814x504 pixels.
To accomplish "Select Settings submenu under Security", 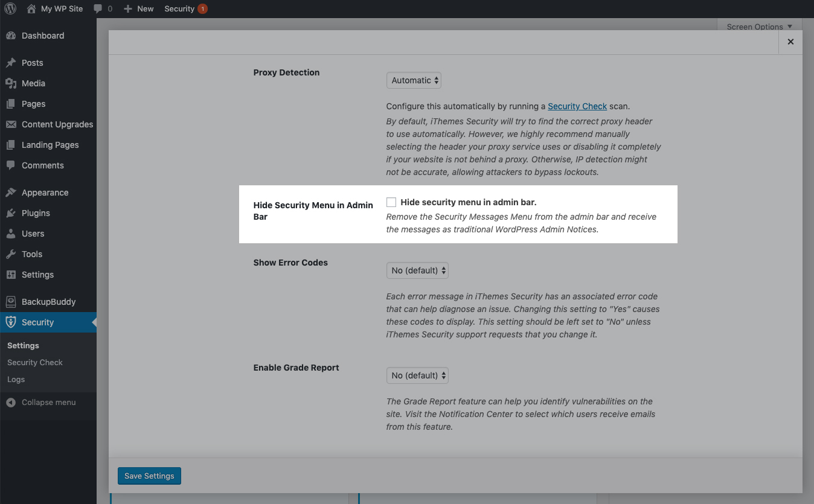I will [x=23, y=345].
